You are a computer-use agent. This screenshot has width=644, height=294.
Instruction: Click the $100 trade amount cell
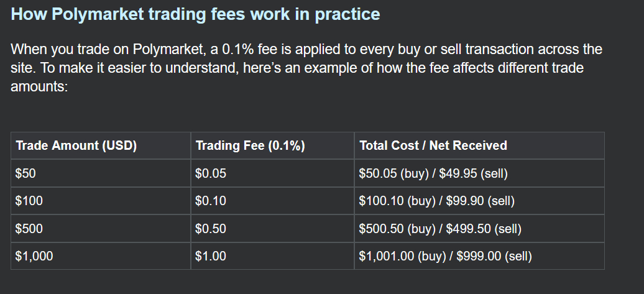click(29, 201)
